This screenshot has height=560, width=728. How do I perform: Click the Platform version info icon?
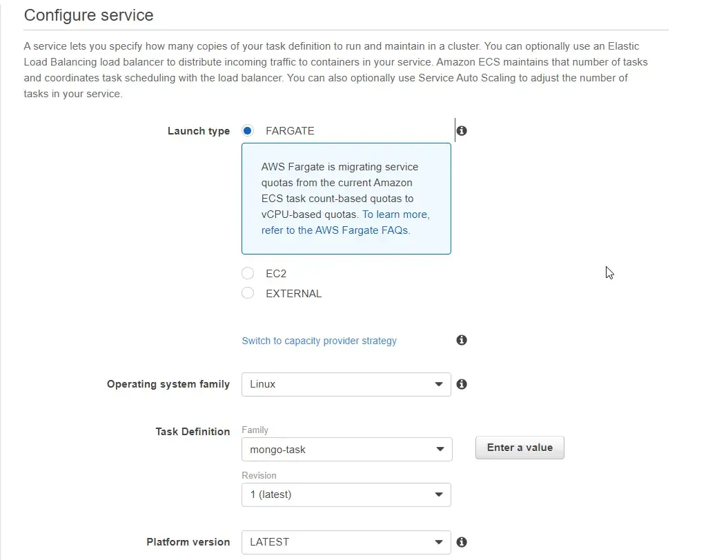[x=461, y=542]
